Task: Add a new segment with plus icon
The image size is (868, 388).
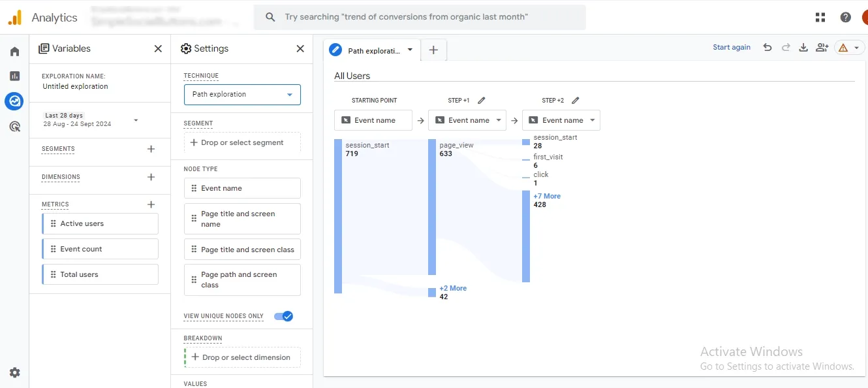Action: click(151, 149)
